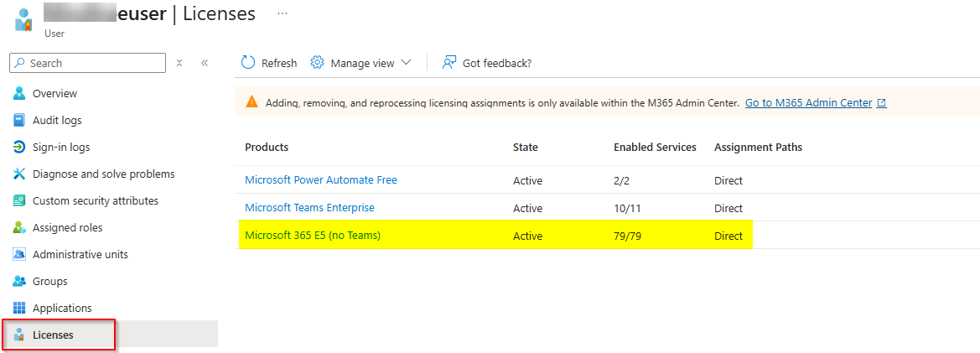Click the Overview person icon
The width and height of the screenshot is (980, 353).
pos(20,93)
